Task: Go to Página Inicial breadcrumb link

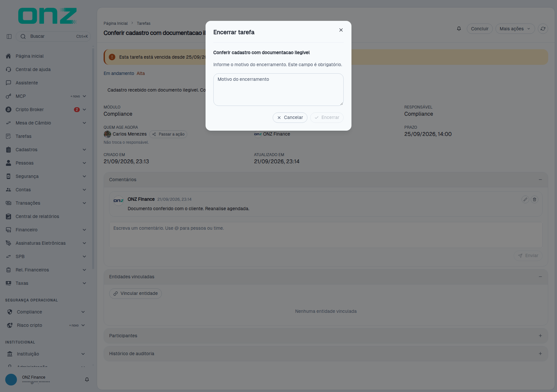Action: pyautogui.click(x=116, y=23)
